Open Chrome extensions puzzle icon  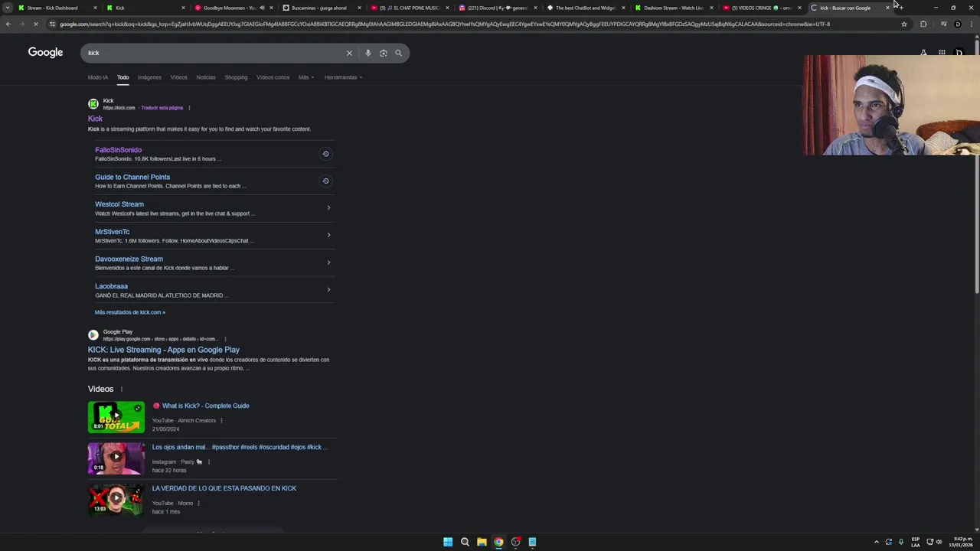(923, 24)
